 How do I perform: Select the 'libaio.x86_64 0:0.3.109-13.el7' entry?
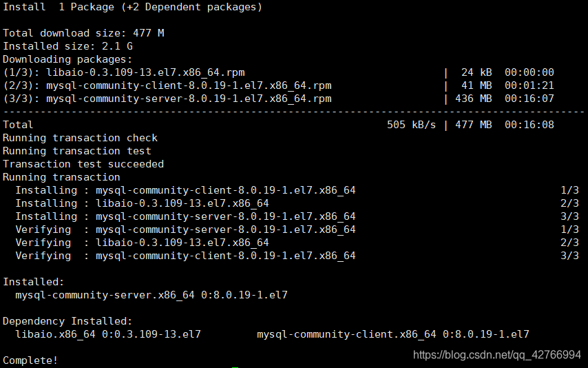(108, 335)
